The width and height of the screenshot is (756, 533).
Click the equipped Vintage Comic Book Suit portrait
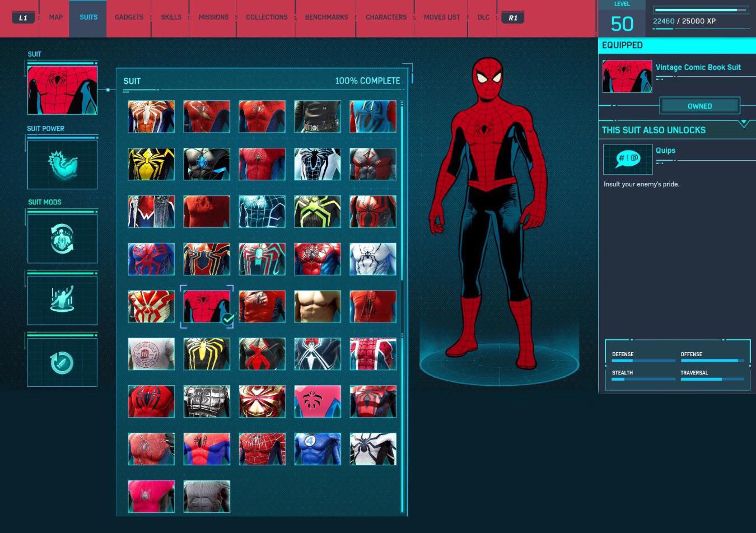tap(627, 76)
